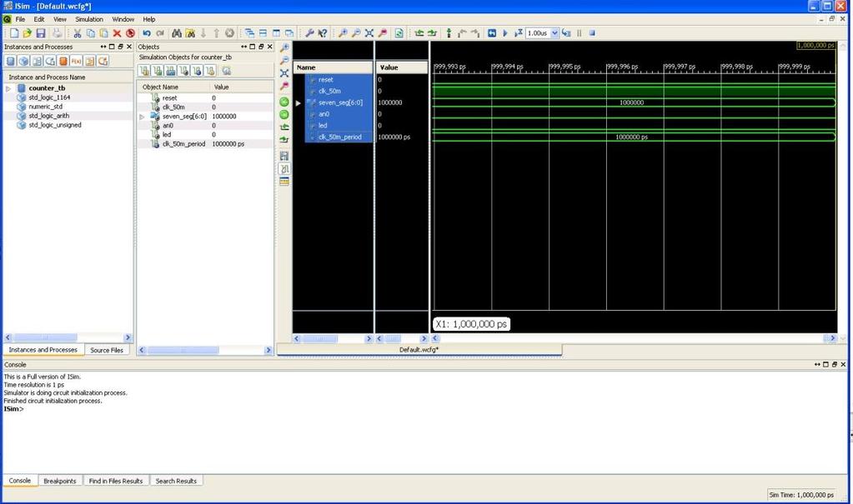This screenshot has height=504, width=853.
Task: Open the Window menu
Action: [123, 19]
